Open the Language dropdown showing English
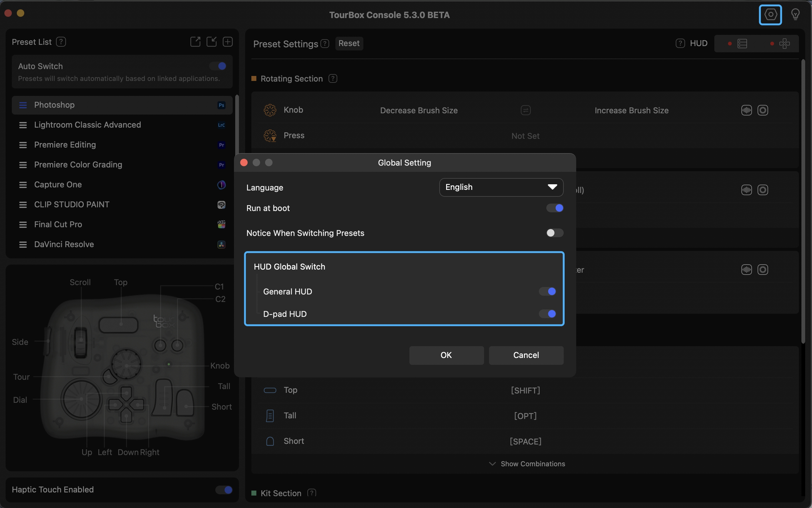812x508 pixels. [501, 187]
